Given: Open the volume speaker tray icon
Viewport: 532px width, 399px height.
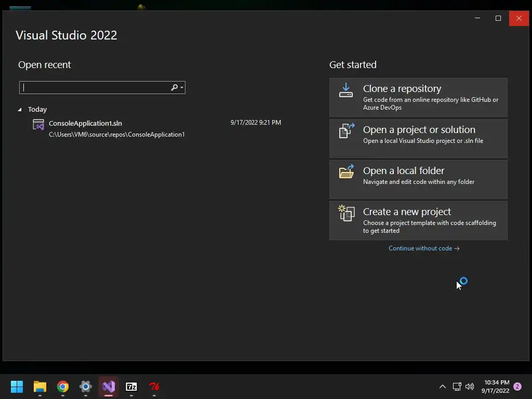Looking at the screenshot, I should tap(470, 387).
